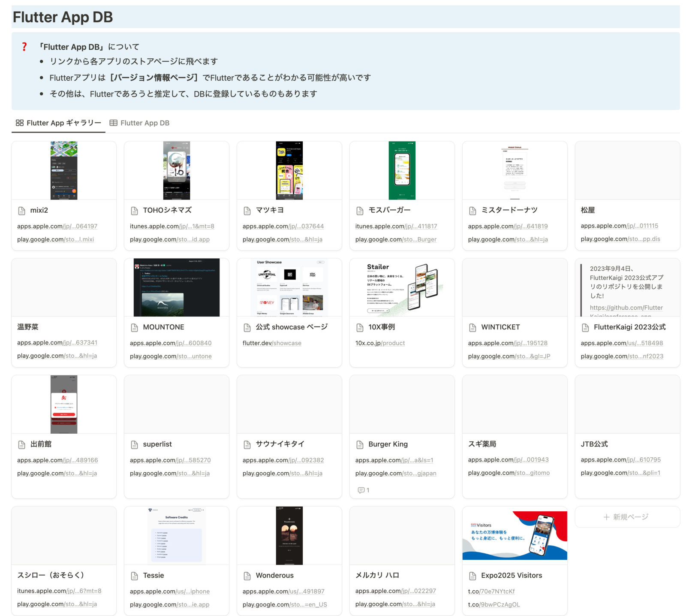
Task: Open the t.co link under Expo2025 Visitors
Action: tap(492, 591)
